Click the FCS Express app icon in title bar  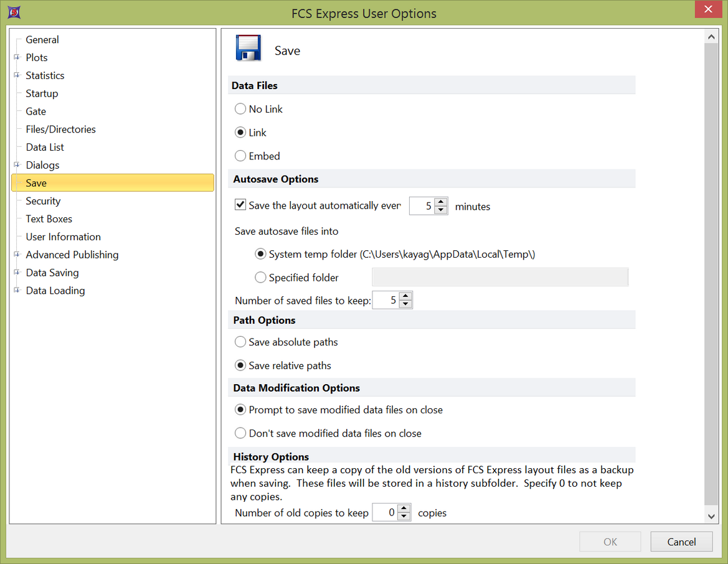(x=11, y=12)
